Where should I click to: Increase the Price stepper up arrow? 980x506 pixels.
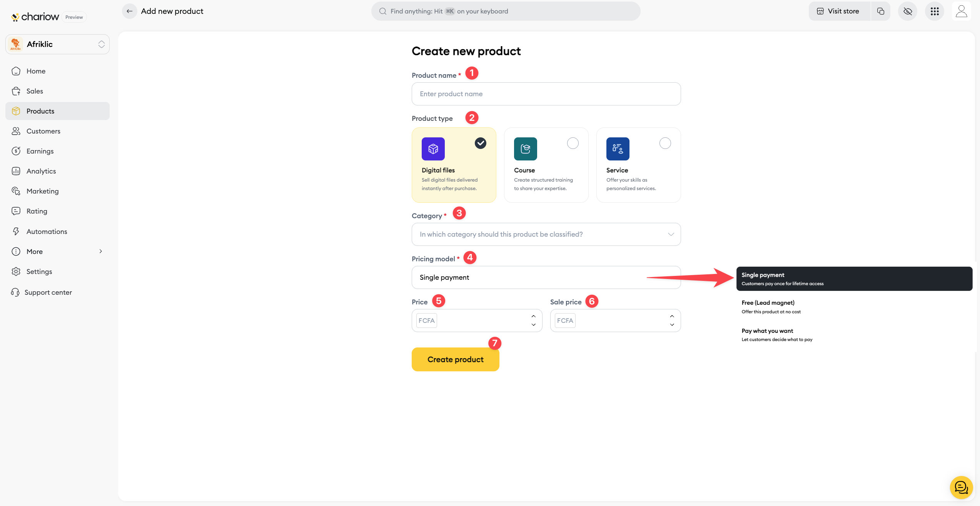[x=533, y=316]
